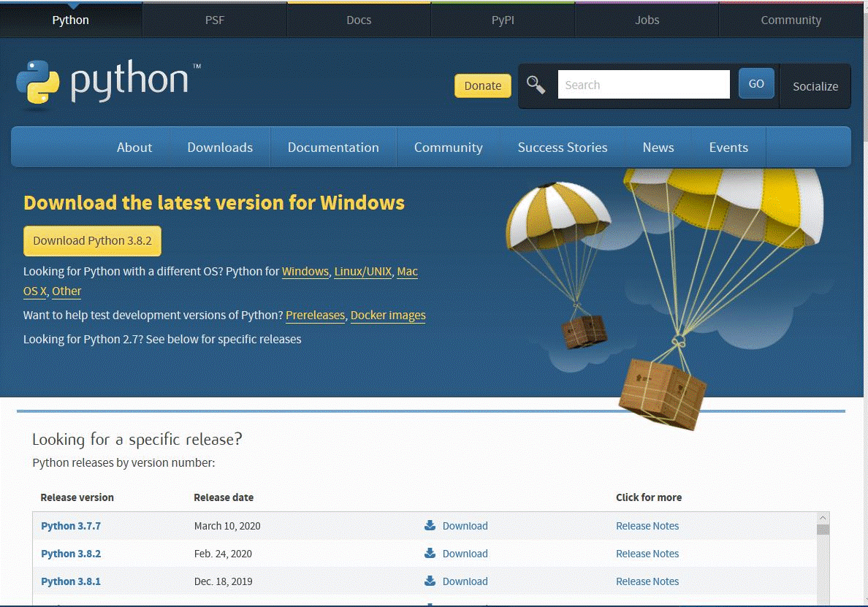Click the Download link for Python 3.7.7

coord(465,526)
